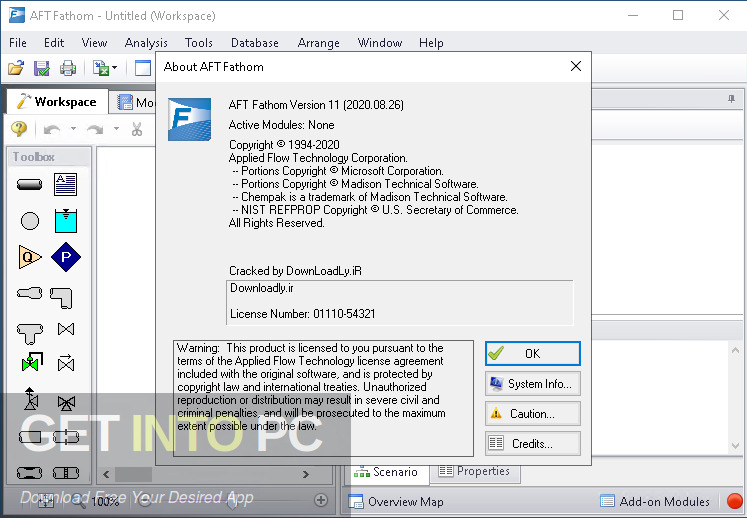Select the Relief Valve junction icon

pos(31,399)
